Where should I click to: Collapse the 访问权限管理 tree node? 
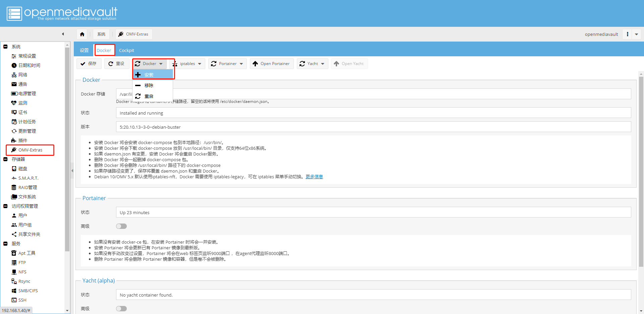5,206
